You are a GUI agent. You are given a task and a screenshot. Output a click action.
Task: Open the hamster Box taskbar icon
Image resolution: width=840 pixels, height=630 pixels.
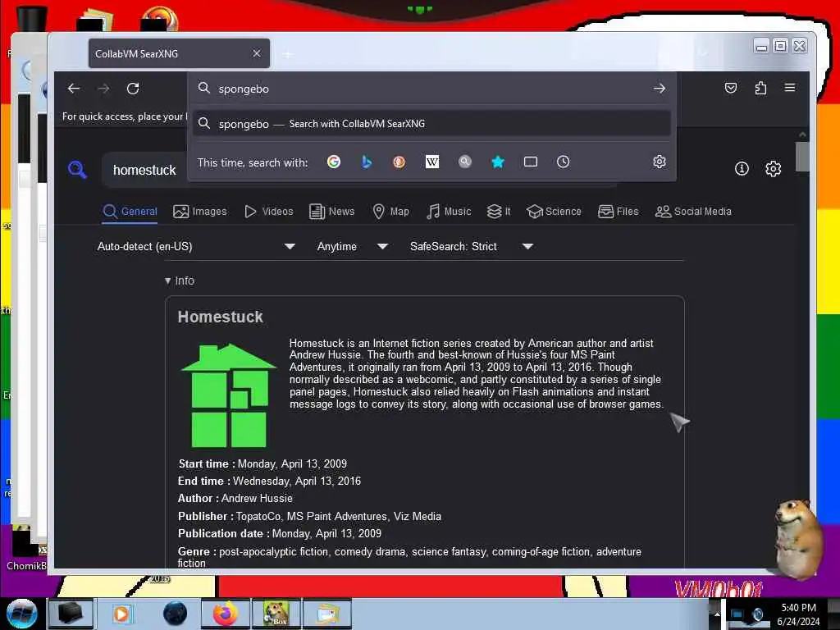tap(276, 614)
